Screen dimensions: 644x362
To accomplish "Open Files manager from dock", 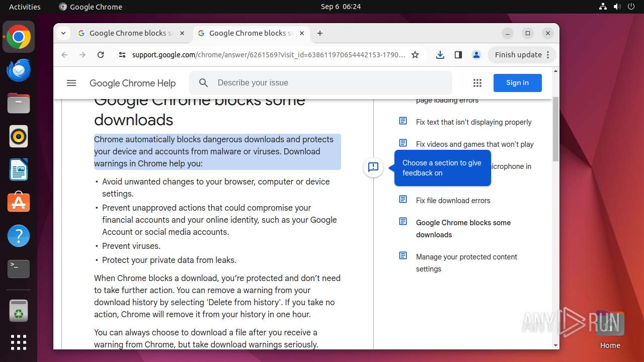I will [19, 103].
